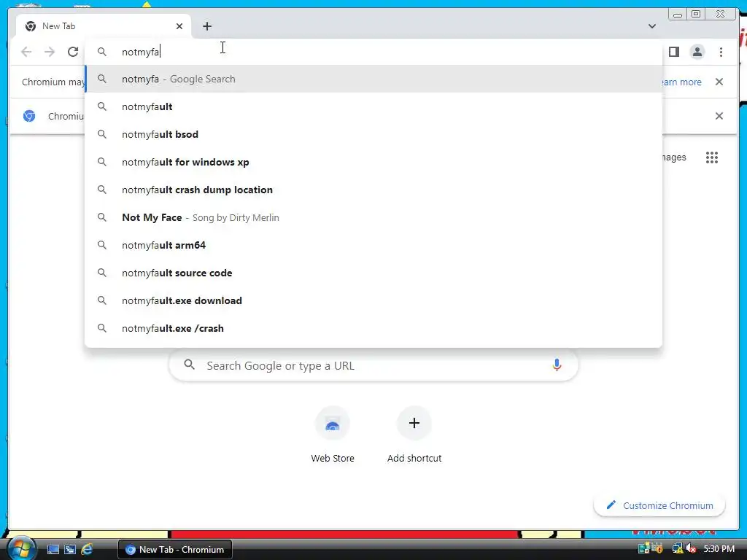Start voice search with the microphone icon
This screenshot has width=747, height=560.
[x=557, y=365]
